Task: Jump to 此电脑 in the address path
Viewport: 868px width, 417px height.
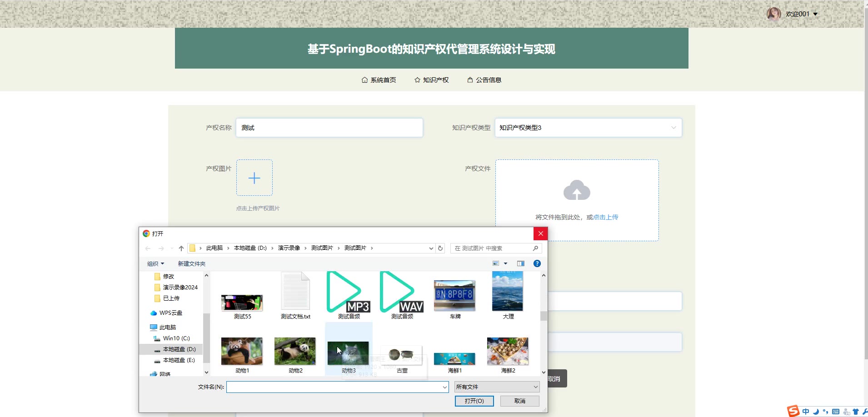Action: click(x=215, y=248)
